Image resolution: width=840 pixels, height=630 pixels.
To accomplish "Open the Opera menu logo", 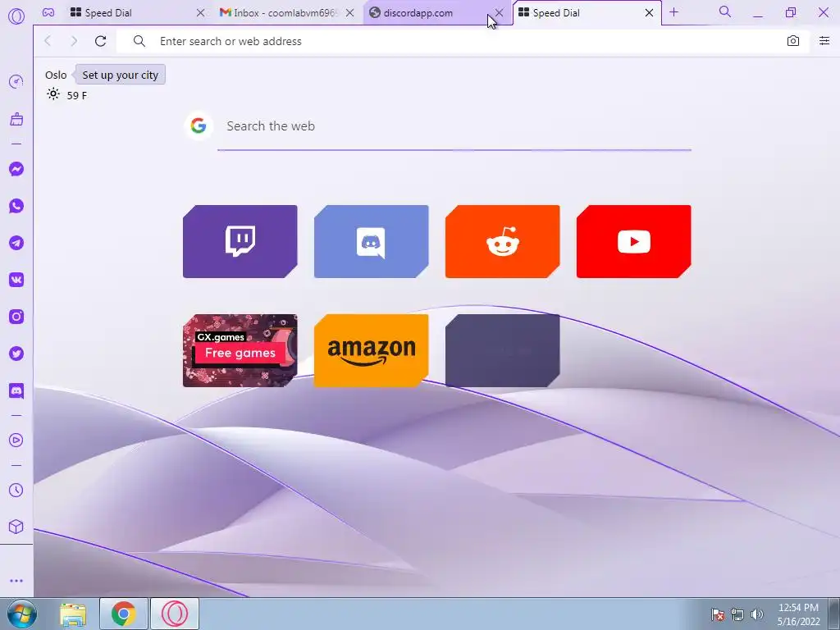I will [x=16, y=16].
